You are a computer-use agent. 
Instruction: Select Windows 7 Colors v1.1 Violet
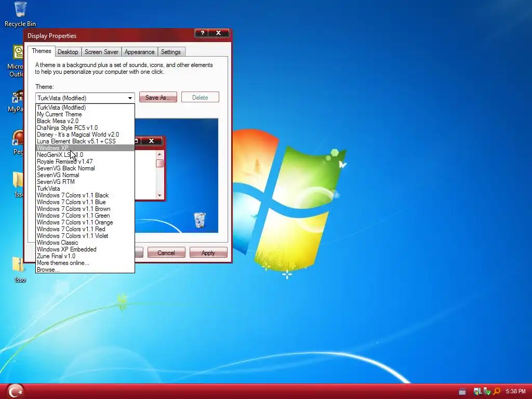85,236
